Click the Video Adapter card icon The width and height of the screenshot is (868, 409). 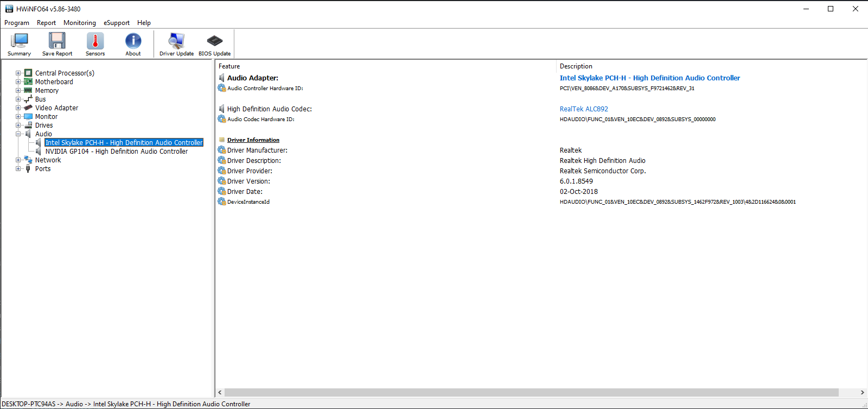point(28,108)
